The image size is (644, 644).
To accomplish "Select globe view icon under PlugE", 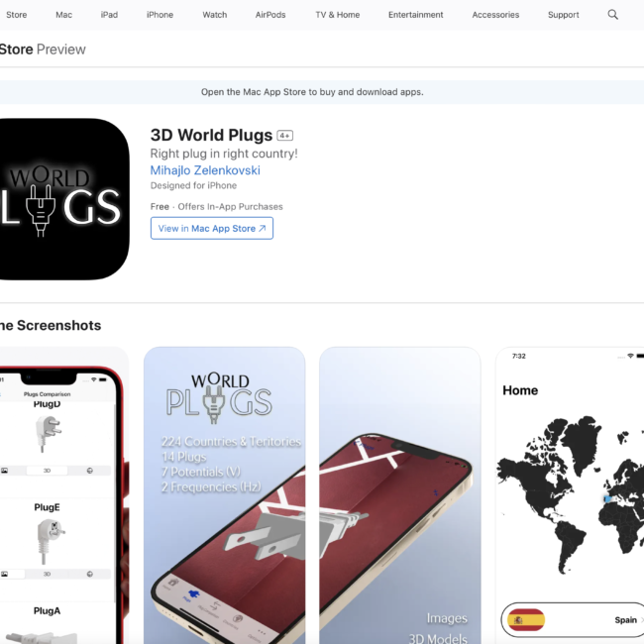I will tap(89, 575).
